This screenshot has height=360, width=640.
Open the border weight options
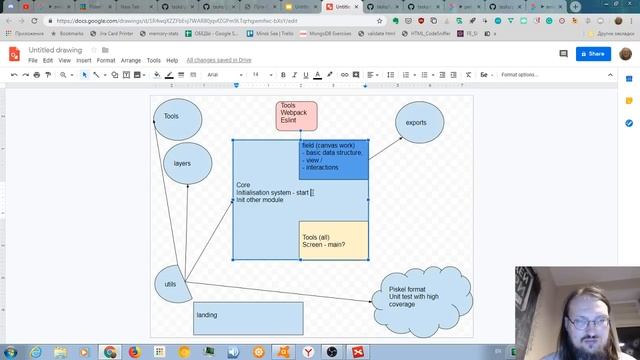coord(181,75)
